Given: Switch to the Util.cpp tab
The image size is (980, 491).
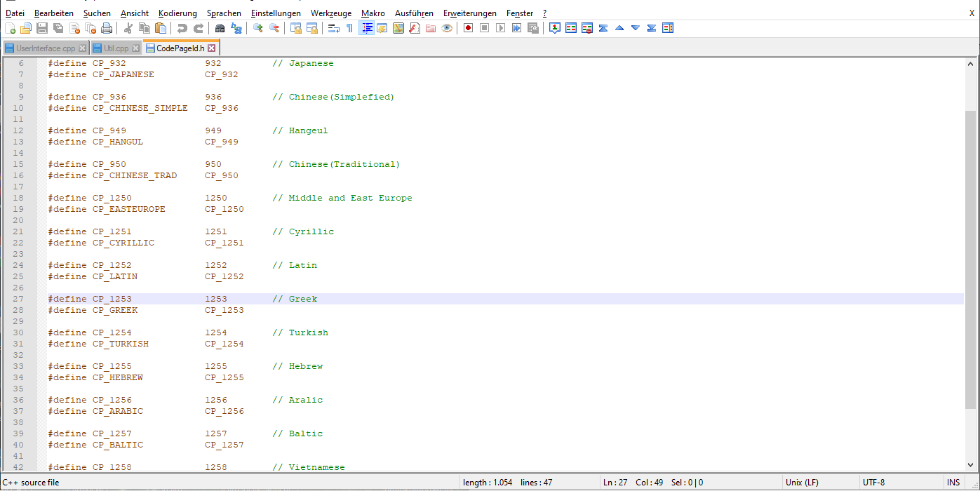Looking at the screenshot, I should (116, 48).
